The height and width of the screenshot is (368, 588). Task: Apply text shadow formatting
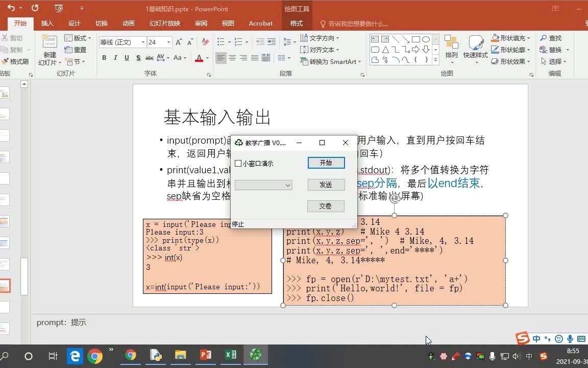(x=138, y=58)
